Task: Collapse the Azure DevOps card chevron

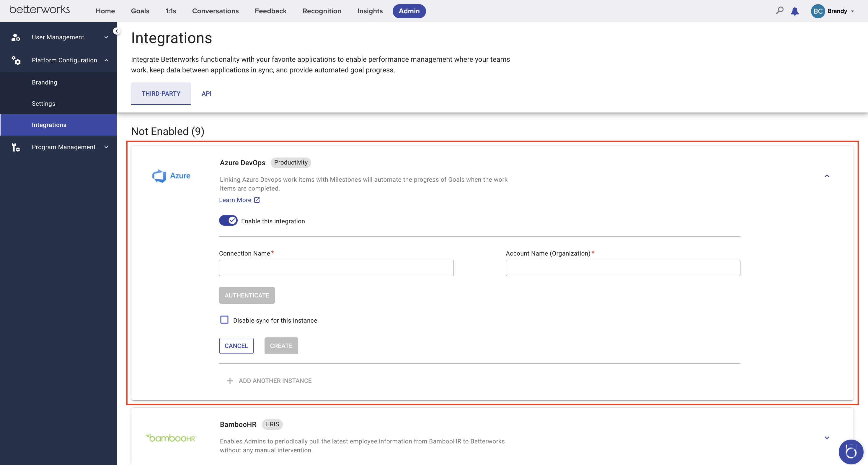Action: tap(827, 176)
